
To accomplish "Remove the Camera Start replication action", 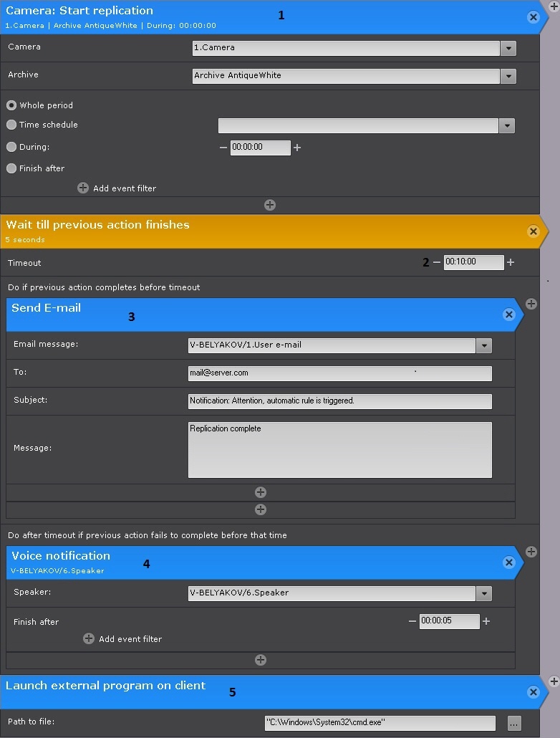I will point(533,17).
